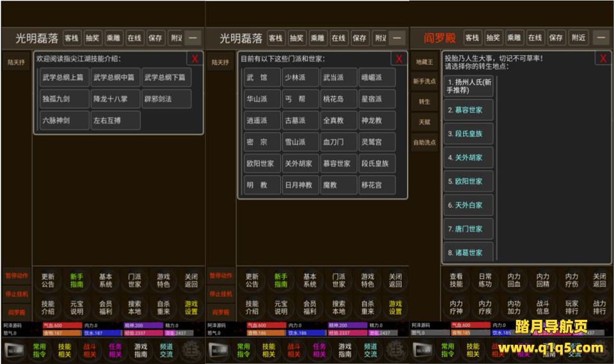614x364 pixels.
Task: Click the red 气血 600 bar in leftmost panel
Action: pos(62,326)
